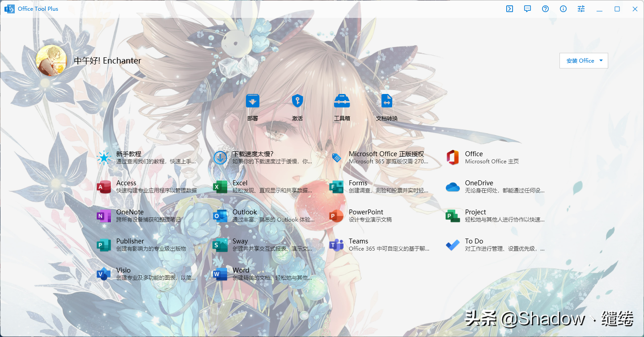Viewport: 644px width, 337px height.
Task: Open the 下载速度太慢? link
Action: [253, 154]
